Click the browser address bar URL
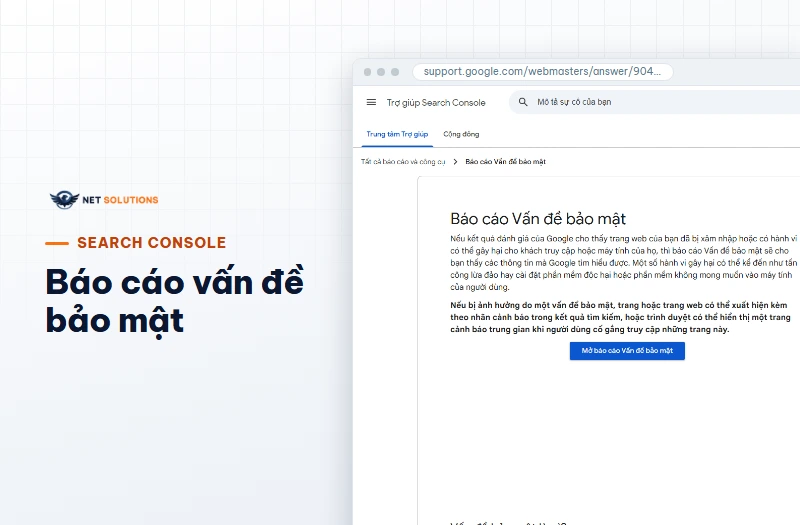Image resolution: width=800 pixels, height=525 pixels. 542,71
